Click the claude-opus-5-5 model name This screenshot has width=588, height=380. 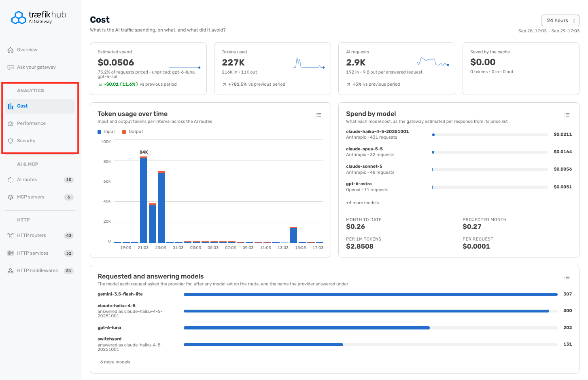364,149
